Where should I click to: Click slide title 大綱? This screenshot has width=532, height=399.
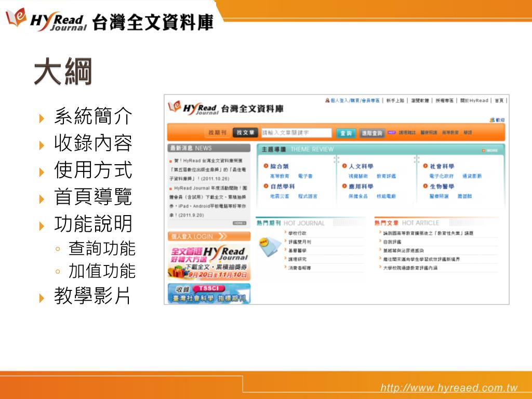(63, 72)
